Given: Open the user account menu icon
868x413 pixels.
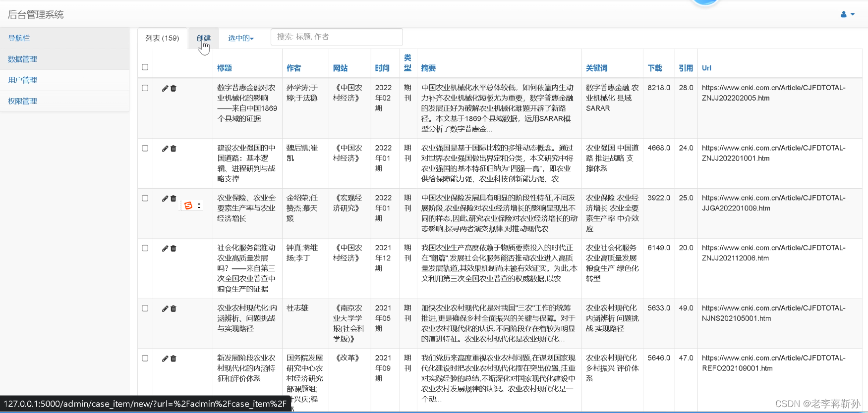Looking at the screenshot, I should tap(848, 14).
